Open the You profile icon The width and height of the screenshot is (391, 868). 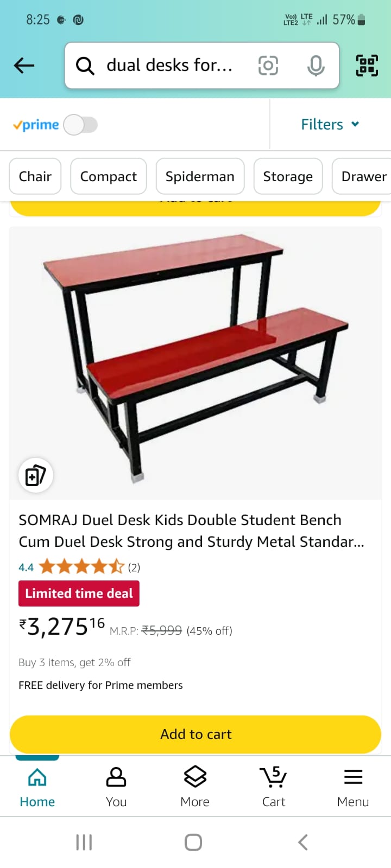point(116,787)
